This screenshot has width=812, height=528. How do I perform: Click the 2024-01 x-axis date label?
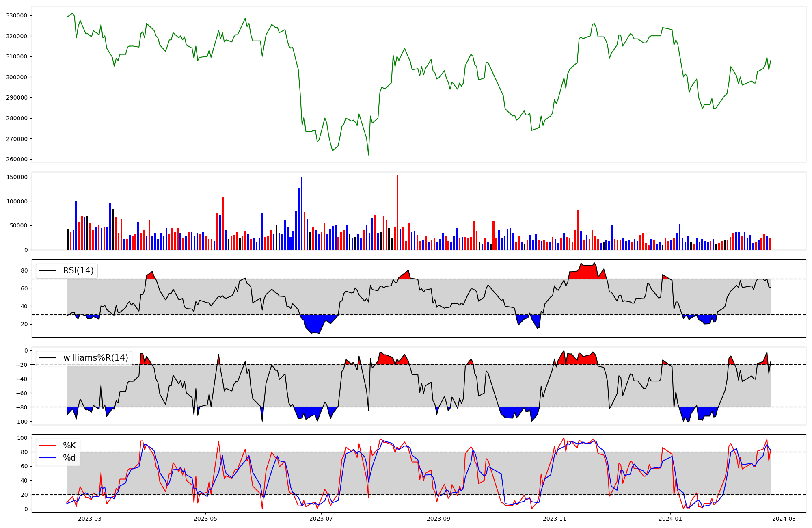(670, 519)
